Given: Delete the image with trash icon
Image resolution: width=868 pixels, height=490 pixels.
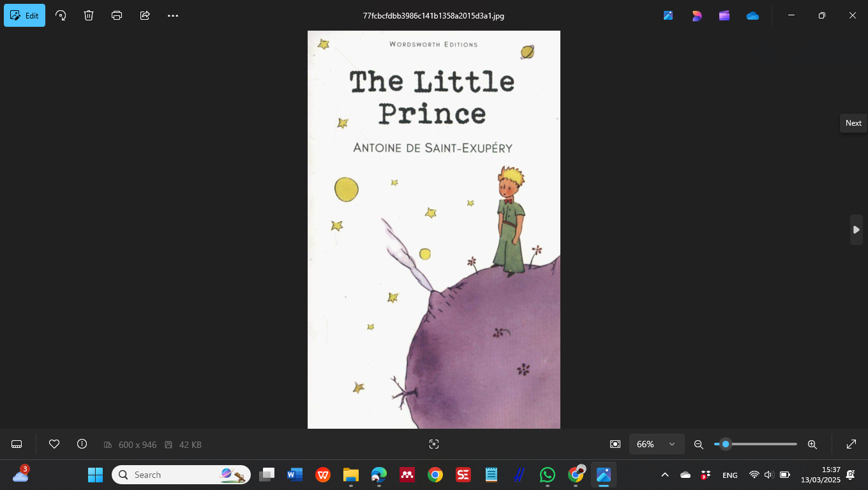Looking at the screenshot, I should 89,15.
